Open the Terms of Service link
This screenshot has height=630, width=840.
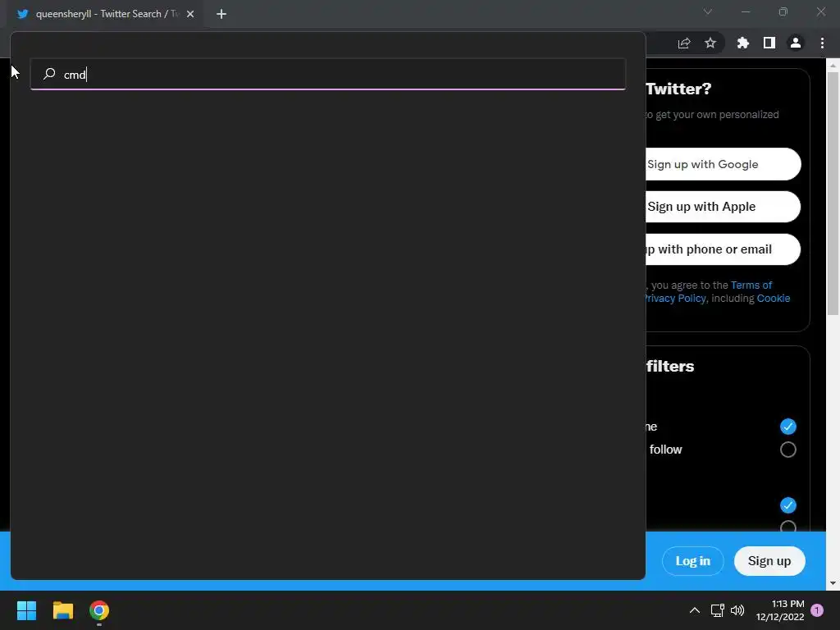[x=751, y=285]
